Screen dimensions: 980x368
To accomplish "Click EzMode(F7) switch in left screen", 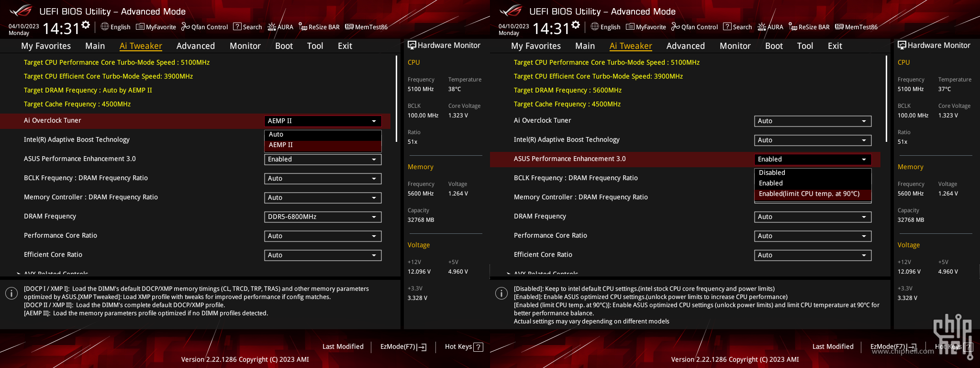I will pos(403,347).
